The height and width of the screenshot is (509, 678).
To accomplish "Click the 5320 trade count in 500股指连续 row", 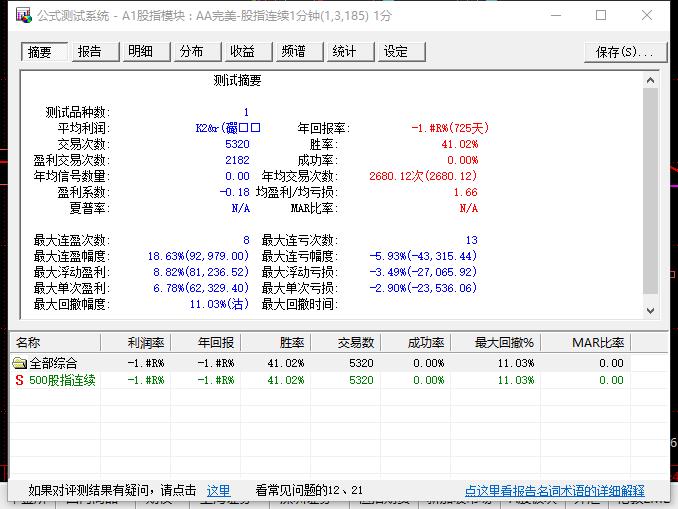I will [361, 380].
